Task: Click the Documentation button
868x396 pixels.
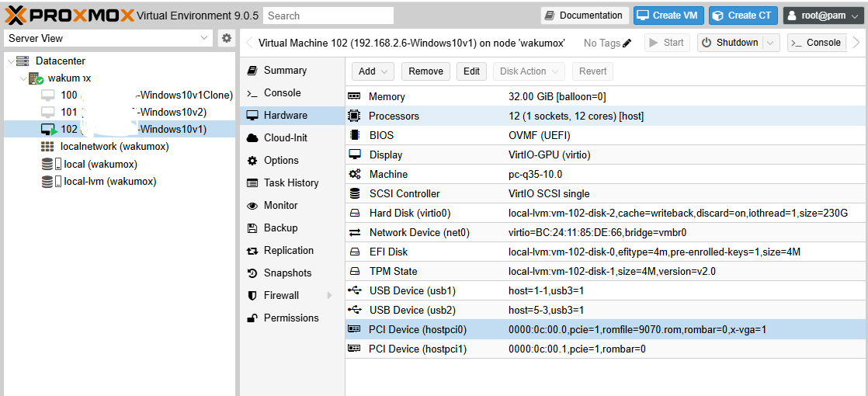Action: (x=585, y=16)
